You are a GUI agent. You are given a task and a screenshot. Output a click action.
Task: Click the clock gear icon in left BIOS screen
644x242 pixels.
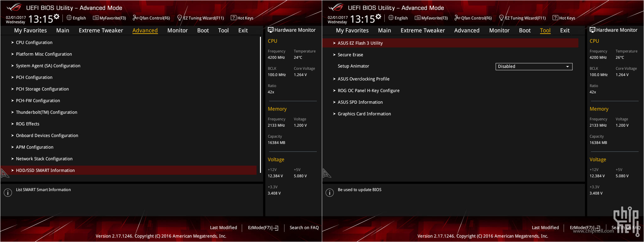[57, 16]
